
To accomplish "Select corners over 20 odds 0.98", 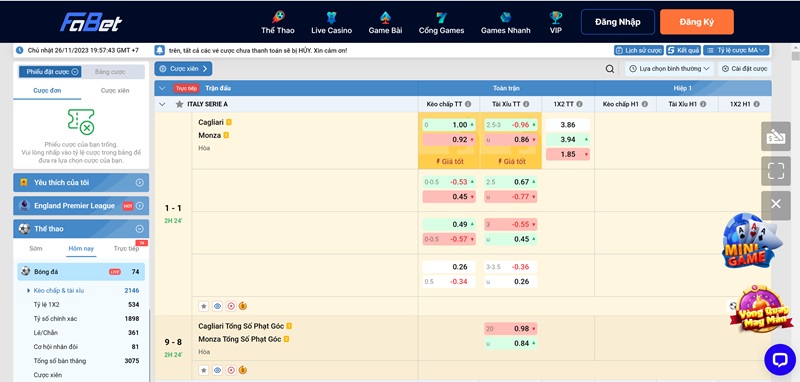I will [x=511, y=329].
